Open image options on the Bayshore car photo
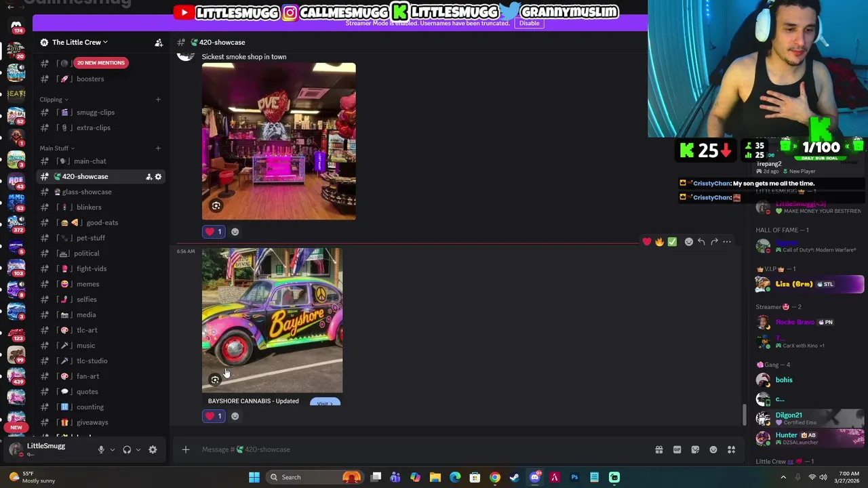Viewport: 868px width, 488px height. point(215,380)
